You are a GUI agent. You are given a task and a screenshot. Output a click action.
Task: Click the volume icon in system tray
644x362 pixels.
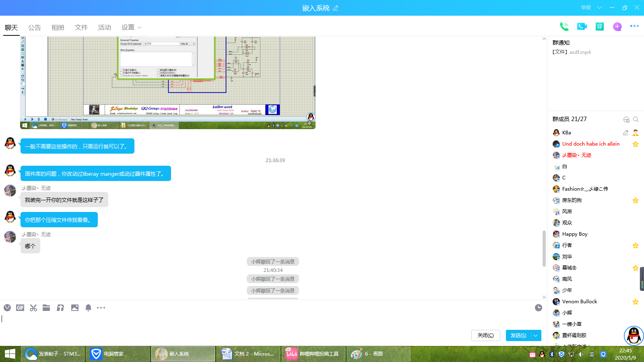point(581,354)
